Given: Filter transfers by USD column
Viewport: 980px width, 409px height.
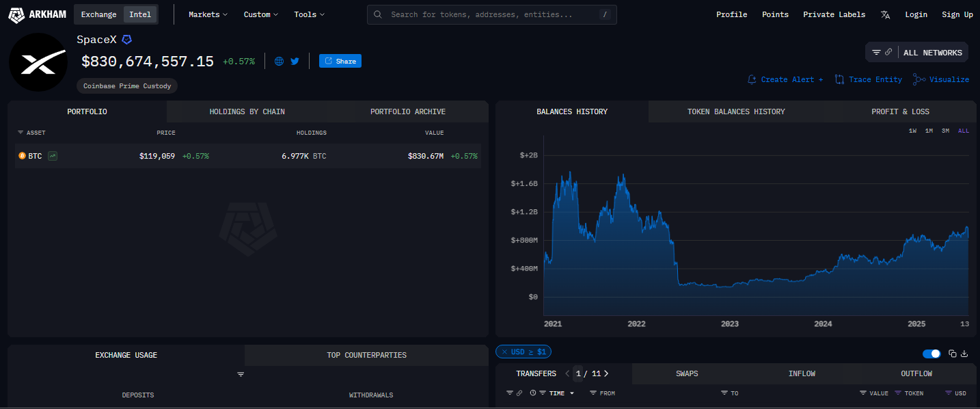Looking at the screenshot, I should click(x=949, y=393).
